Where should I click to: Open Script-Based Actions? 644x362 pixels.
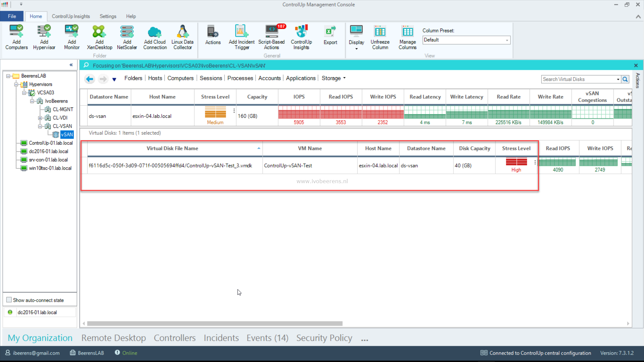pyautogui.click(x=271, y=37)
